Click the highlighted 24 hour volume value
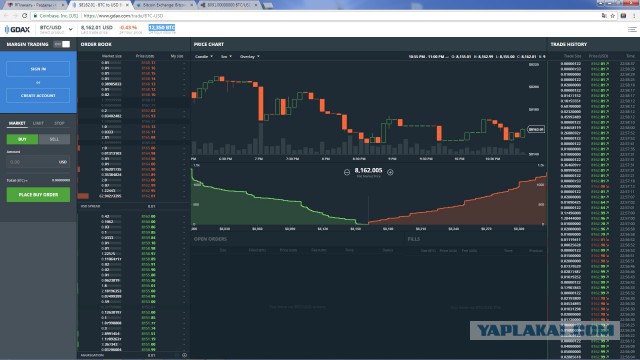 pyautogui.click(x=162, y=28)
